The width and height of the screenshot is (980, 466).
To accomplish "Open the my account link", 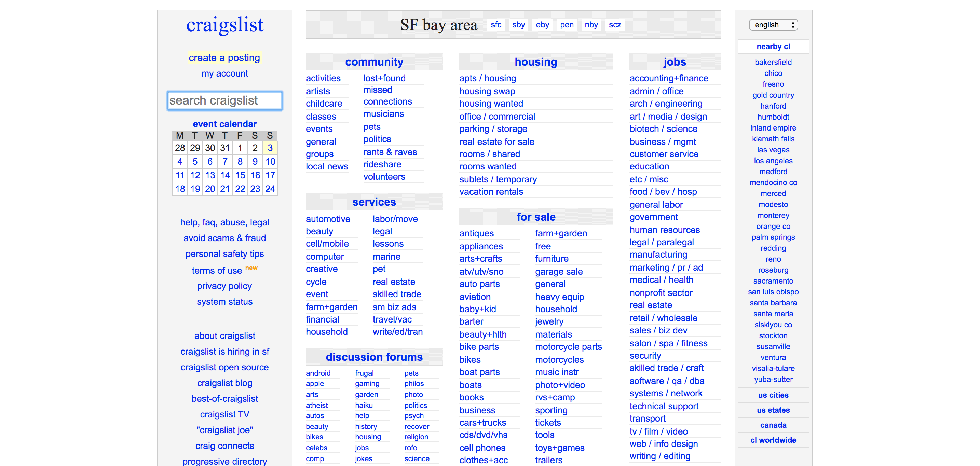I will (x=224, y=73).
